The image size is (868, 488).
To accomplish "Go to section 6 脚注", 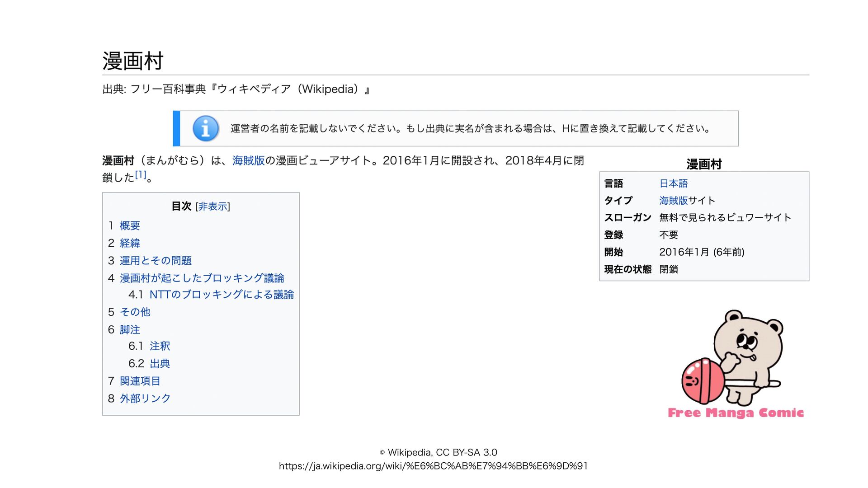I will [x=130, y=329].
